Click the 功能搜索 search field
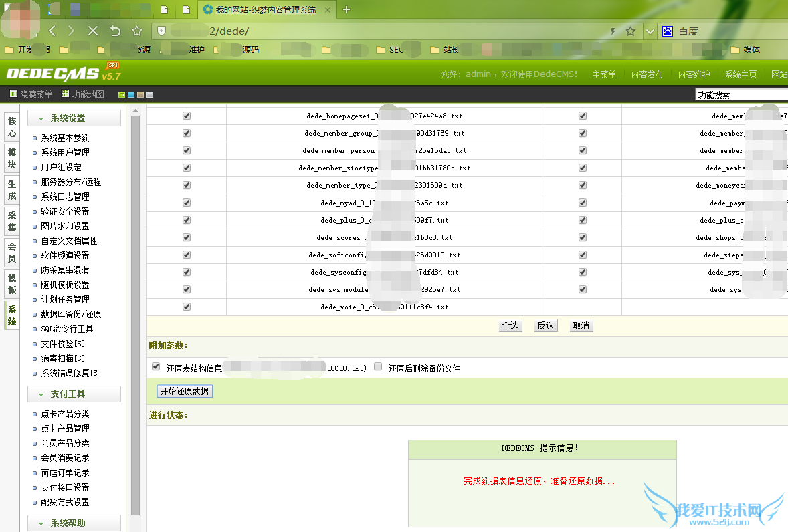The width and height of the screenshot is (788, 532). [x=741, y=95]
